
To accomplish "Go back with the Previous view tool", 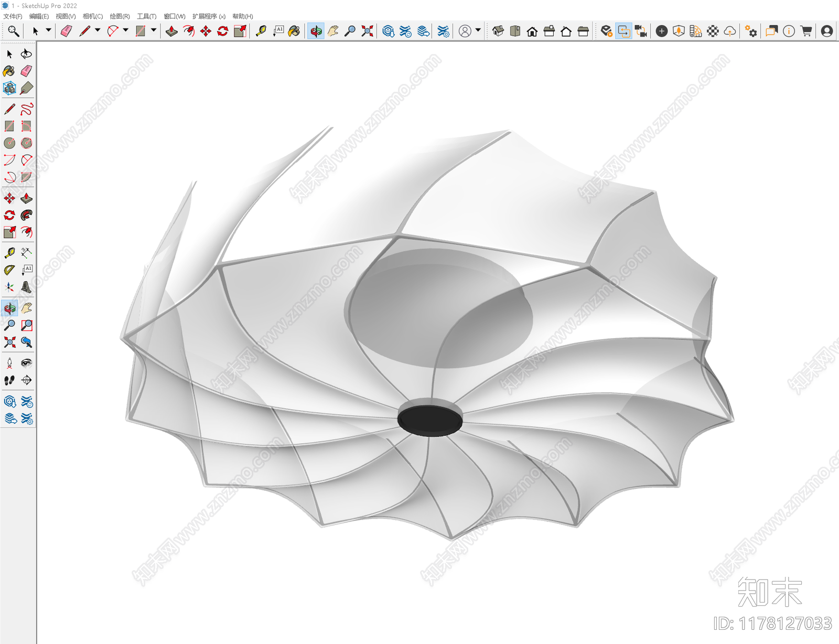I will pos(26,342).
